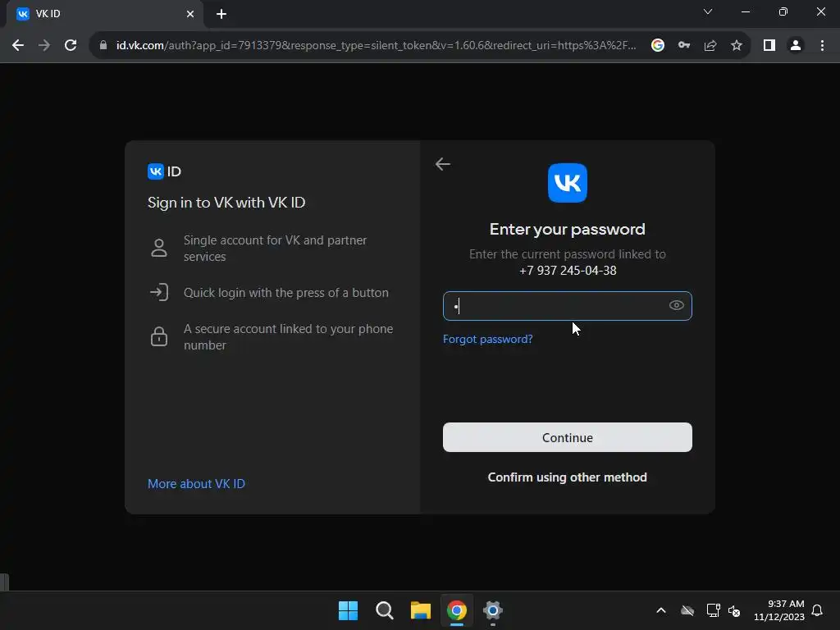The height and width of the screenshot is (630, 840).
Task: Click the Google icon in the address bar
Action: click(658, 46)
